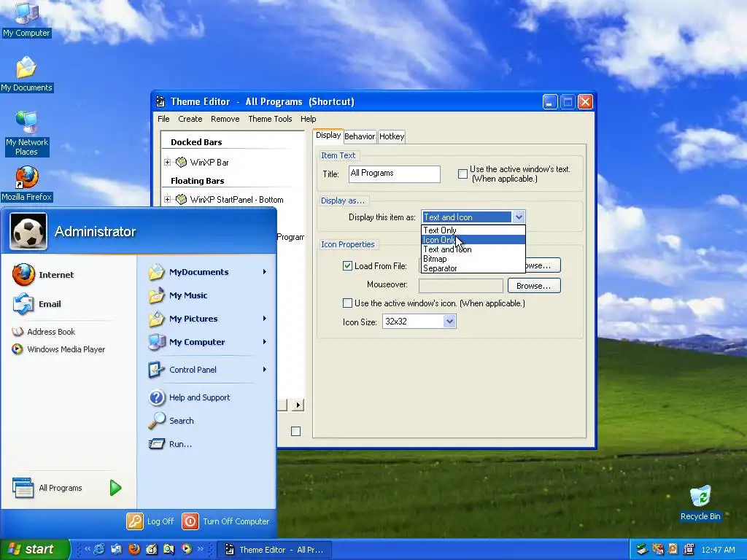Switch to the Hotkey tab
The image size is (747, 560).
(392, 136)
